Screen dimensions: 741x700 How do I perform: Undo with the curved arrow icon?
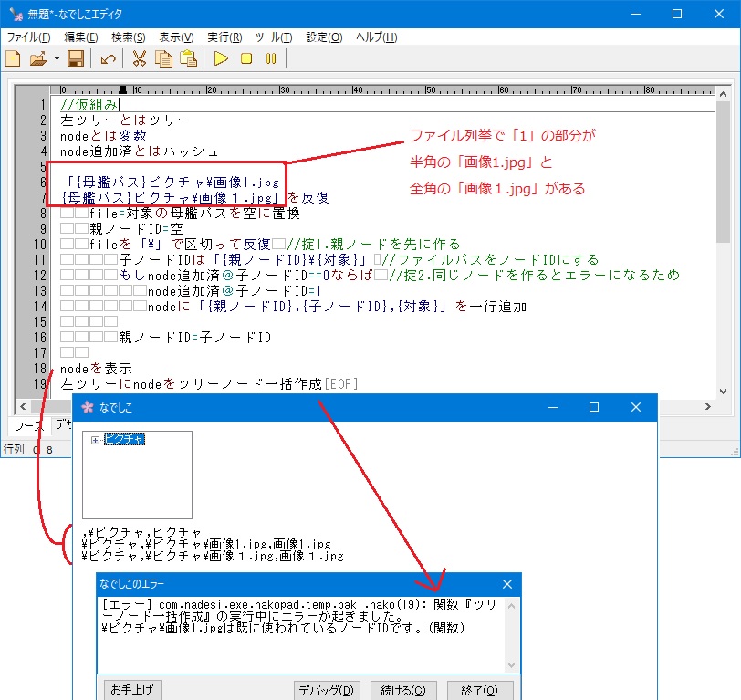click(109, 58)
